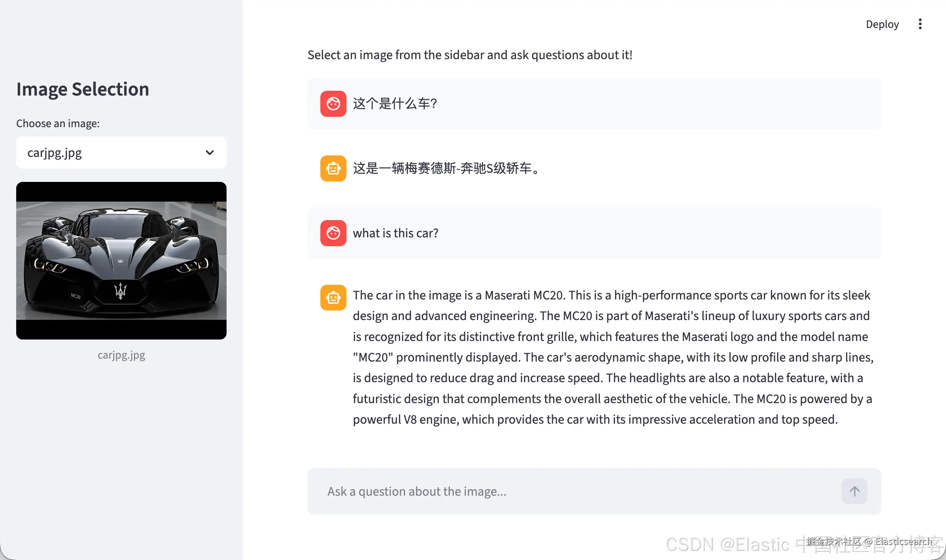Image resolution: width=946 pixels, height=560 pixels.
Task: Click the Chinese answer about the Mercedes-Benz S-Class
Action: [x=448, y=168]
